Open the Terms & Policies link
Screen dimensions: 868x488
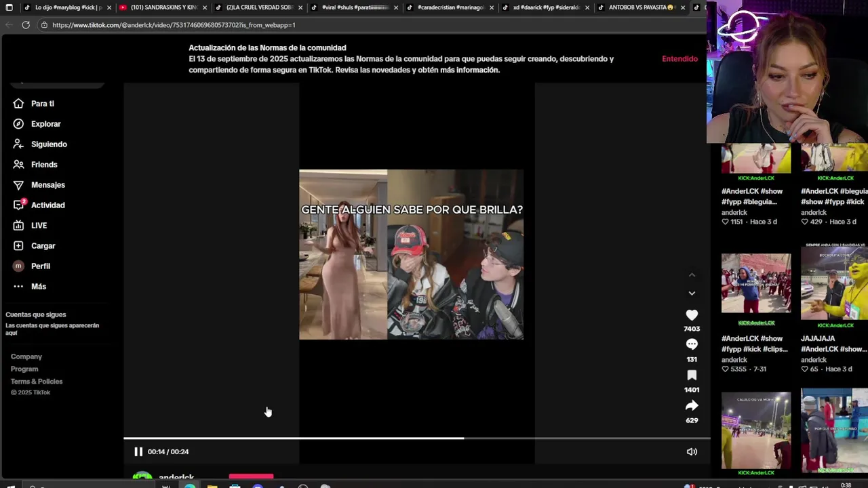37,381
